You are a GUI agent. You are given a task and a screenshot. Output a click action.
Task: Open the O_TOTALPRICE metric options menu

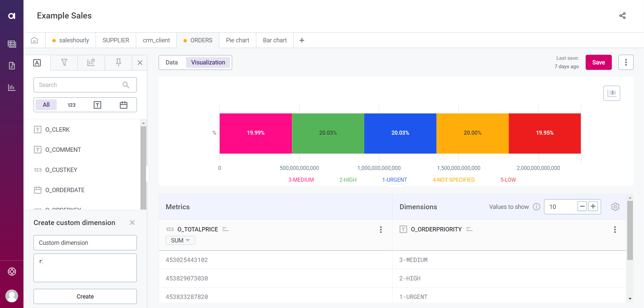pyautogui.click(x=380, y=229)
